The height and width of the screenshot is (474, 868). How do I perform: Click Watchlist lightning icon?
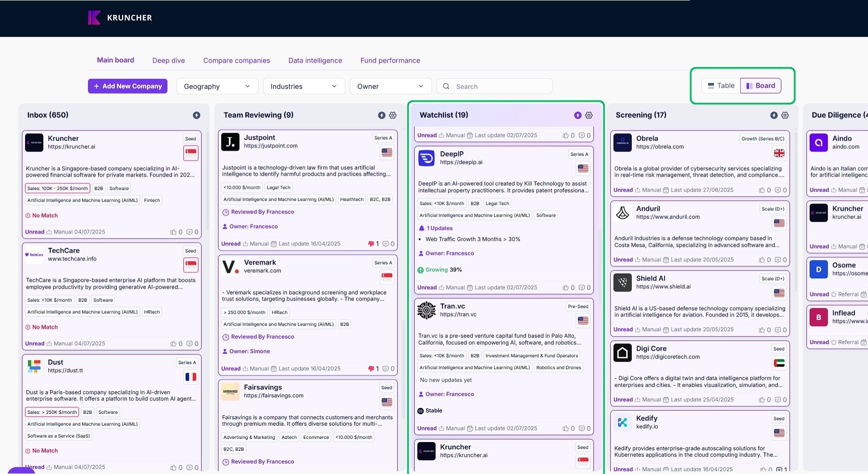coord(578,115)
